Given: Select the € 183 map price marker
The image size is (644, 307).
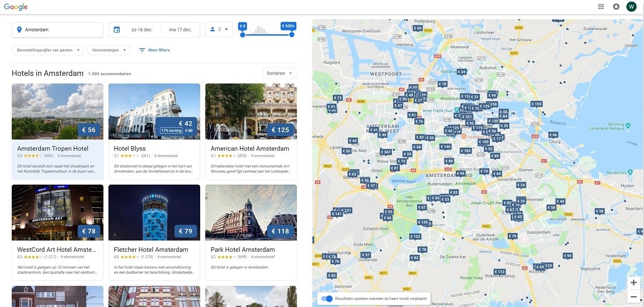Looking at the screenshot, I should pyautogui.click(x=466, y=151).
